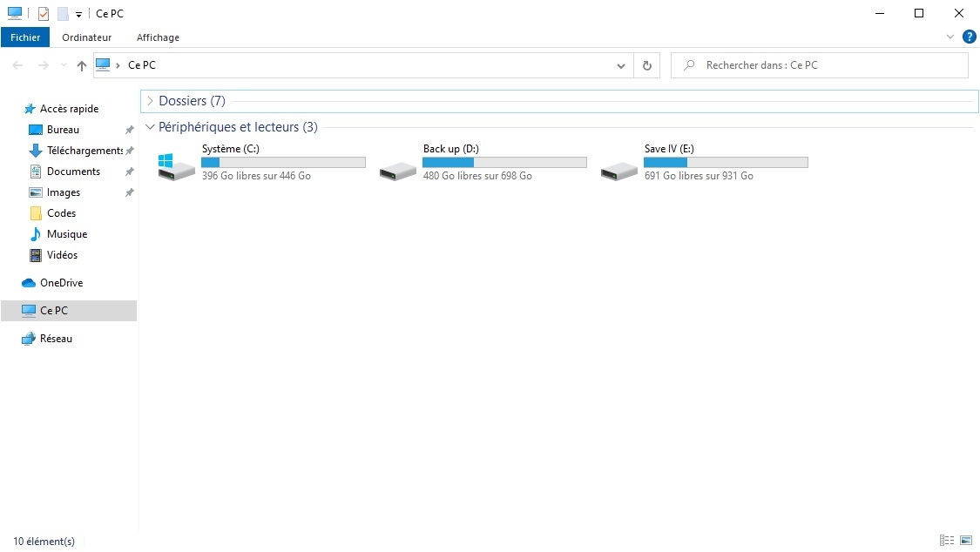The width and height of the screenshot is (980, 552).
Task: Click the Back up (D:) usage bar
Action: pos(504,162)
